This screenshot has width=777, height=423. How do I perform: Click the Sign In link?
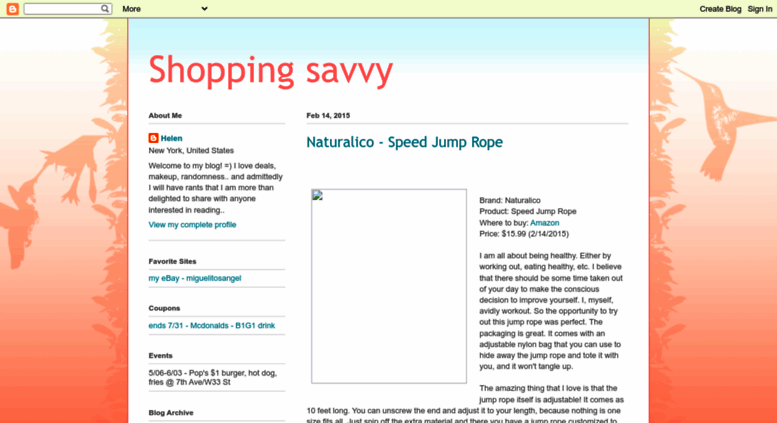(x=760, y=9)
